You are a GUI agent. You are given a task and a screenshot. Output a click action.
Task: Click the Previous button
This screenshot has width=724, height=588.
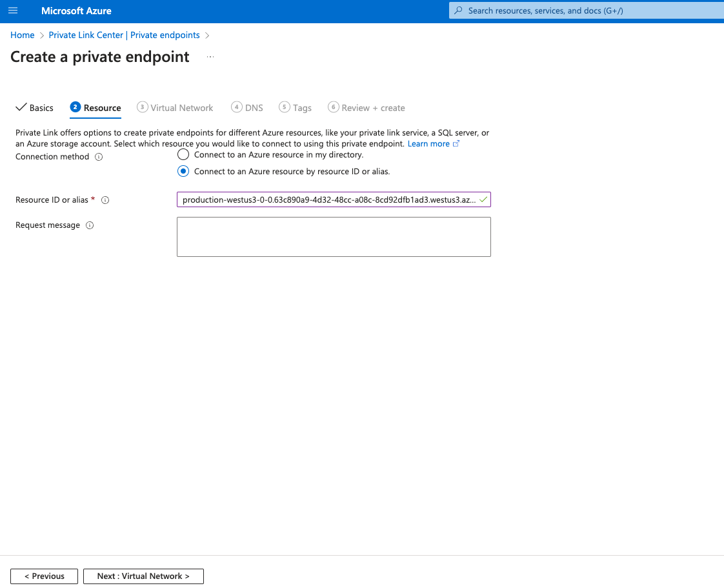44,576
